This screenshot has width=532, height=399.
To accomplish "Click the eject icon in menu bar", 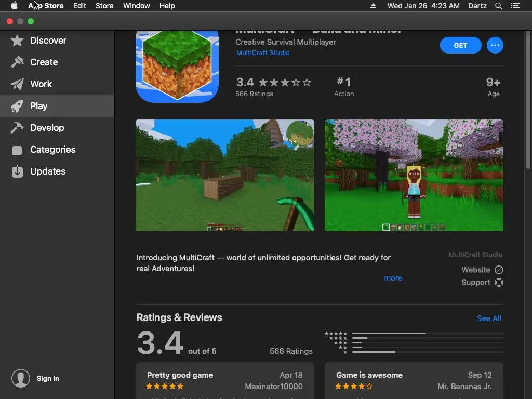I will point(373,6).
